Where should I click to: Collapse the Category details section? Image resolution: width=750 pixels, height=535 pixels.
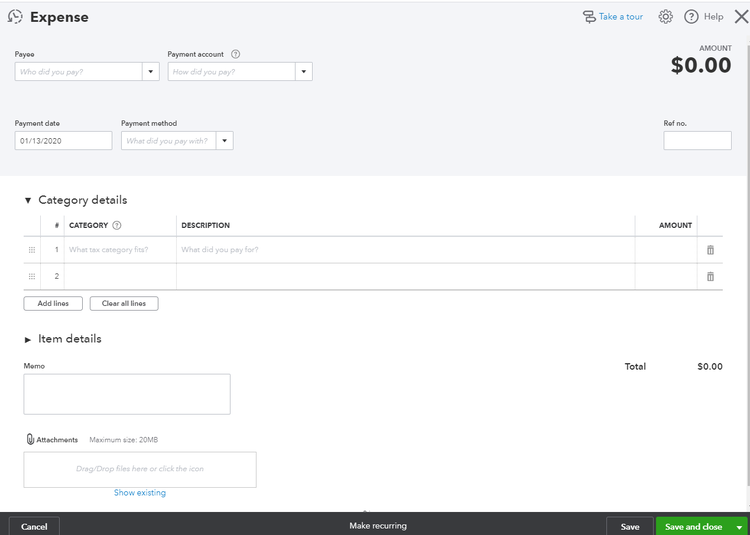click(28, 200)
